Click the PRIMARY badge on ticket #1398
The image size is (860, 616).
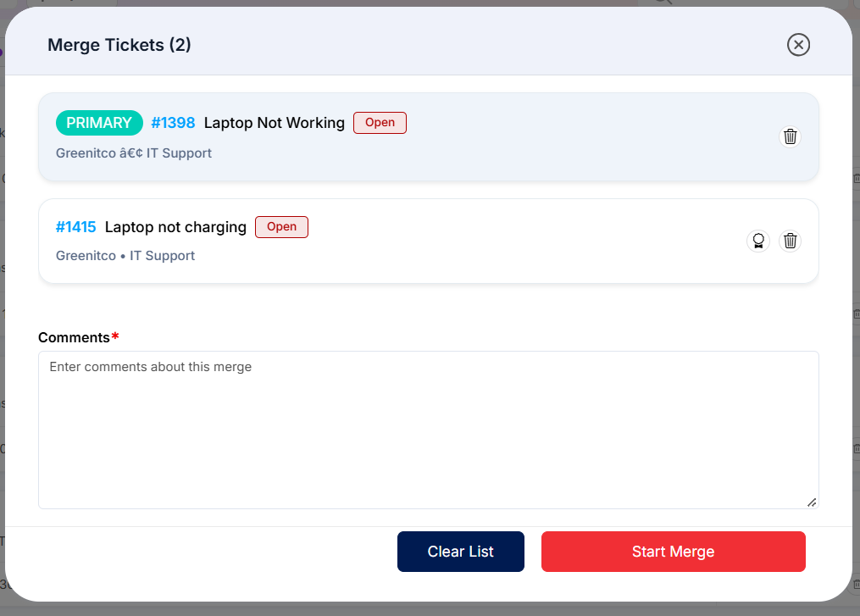coord(99,123)
